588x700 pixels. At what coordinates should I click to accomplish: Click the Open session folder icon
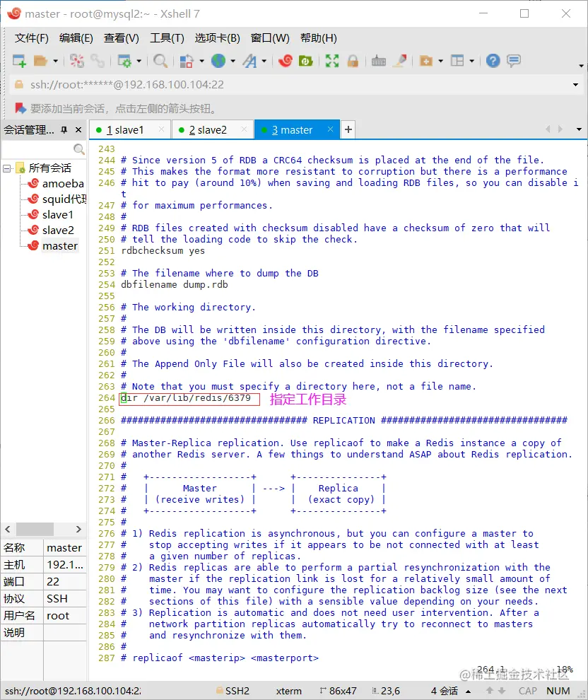[x=40, y=61]
